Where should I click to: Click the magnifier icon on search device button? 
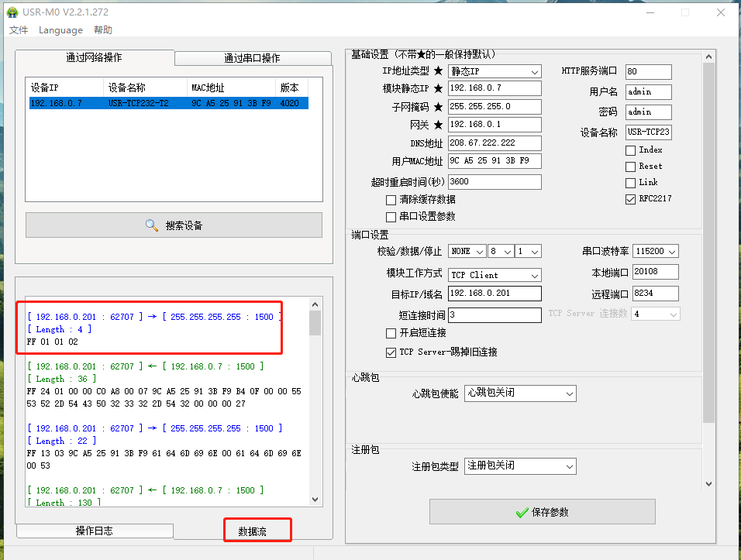click(x=152, y=225)
